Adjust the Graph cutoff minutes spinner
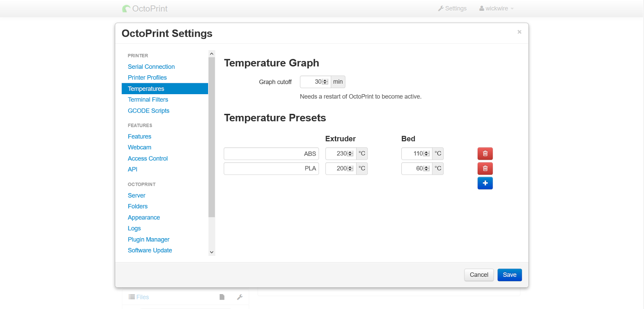Image resolution: width=644 pixels, height=309 pixels. tap(325, 82)
